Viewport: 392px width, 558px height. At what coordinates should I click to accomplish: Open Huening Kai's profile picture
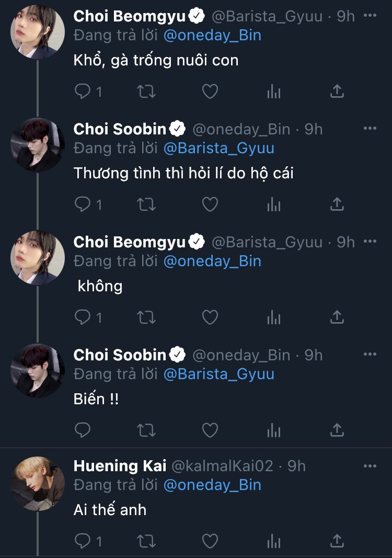pyautogui.click(x=38, y=484)
